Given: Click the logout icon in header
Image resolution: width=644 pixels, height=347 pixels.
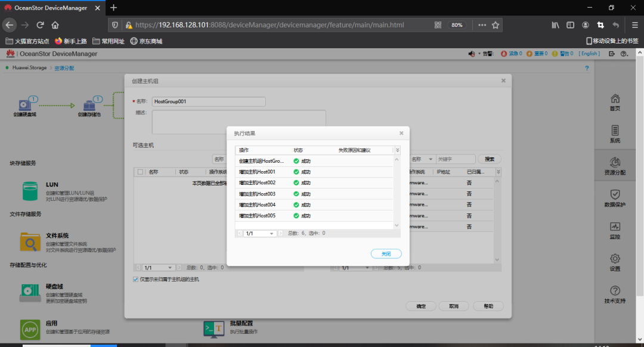Looking at the screenshot, I should 612,54.
